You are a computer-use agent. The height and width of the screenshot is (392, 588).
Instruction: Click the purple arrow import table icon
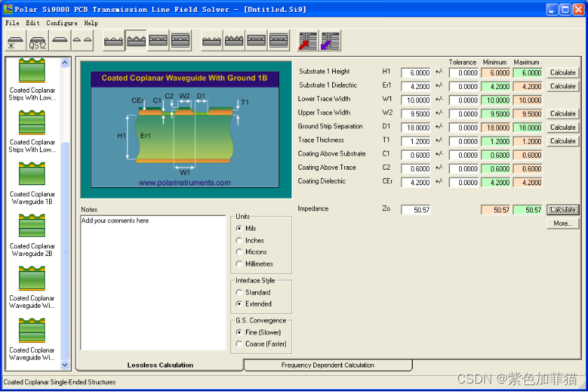click(330, 41)
